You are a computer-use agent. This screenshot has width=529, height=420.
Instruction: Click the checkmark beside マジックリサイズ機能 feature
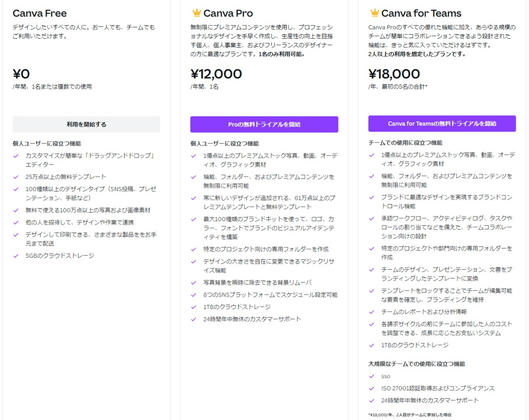point(194,261)
